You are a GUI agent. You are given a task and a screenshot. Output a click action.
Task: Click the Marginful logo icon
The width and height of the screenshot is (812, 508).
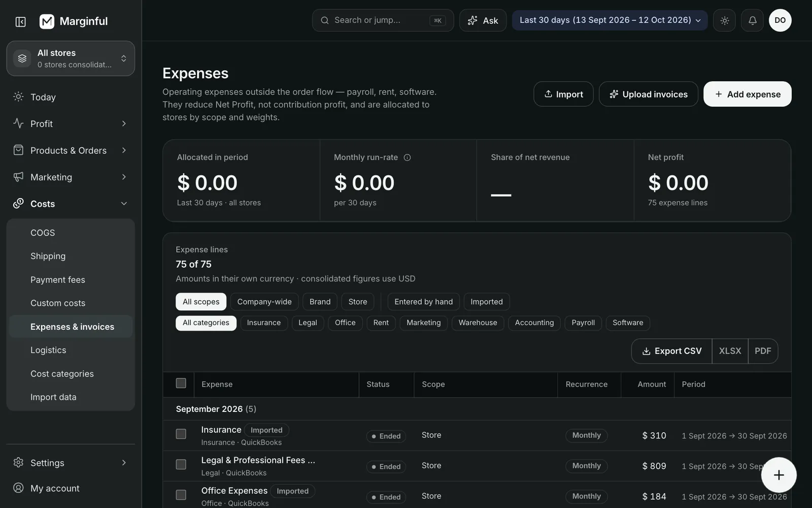pyautogui.click(x=47, y=21)
